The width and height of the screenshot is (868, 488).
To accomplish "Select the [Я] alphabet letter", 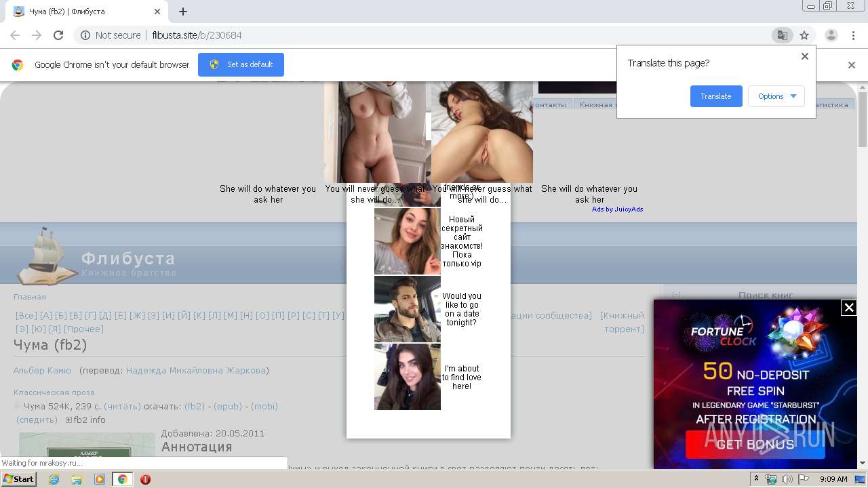I will 55,329.
